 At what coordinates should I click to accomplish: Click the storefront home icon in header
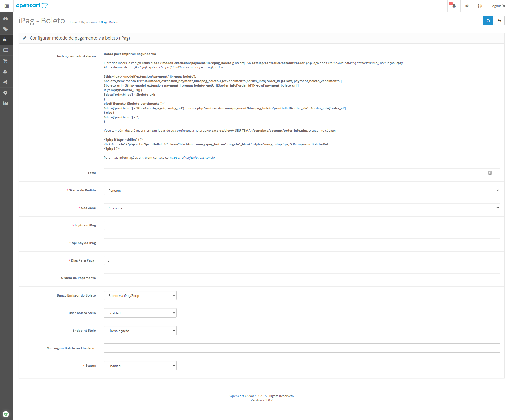click(467, 6)
